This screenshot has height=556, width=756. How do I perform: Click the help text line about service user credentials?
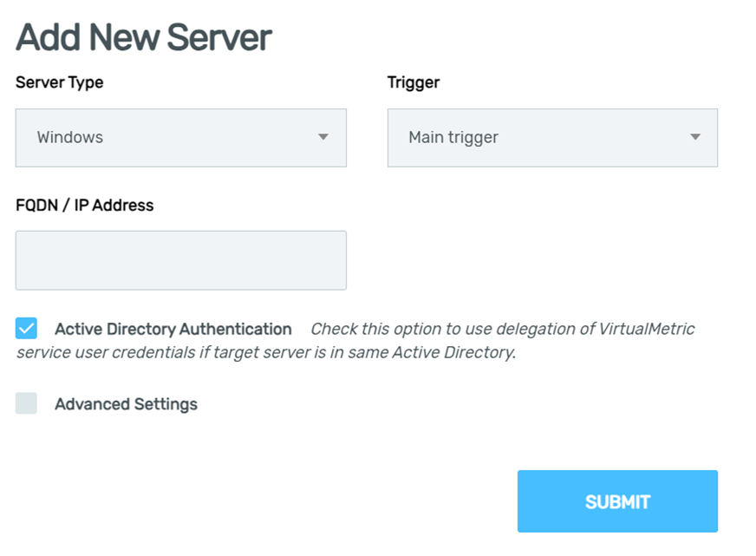(266, 352)
